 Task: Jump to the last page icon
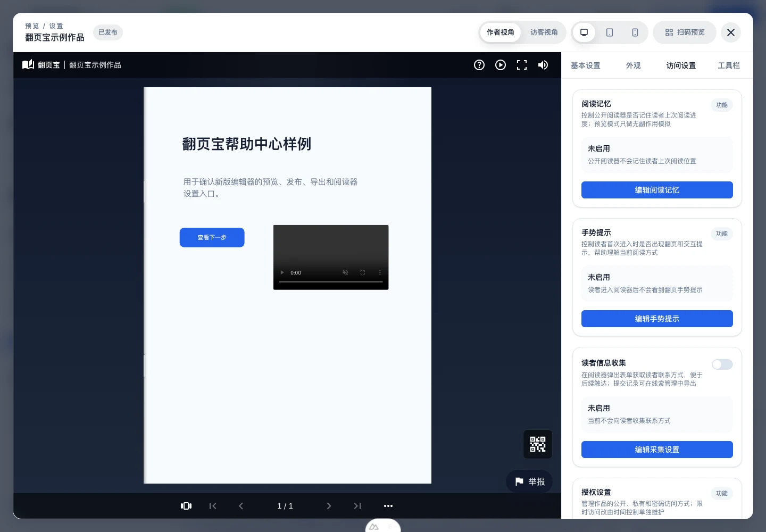click(357, 506)
